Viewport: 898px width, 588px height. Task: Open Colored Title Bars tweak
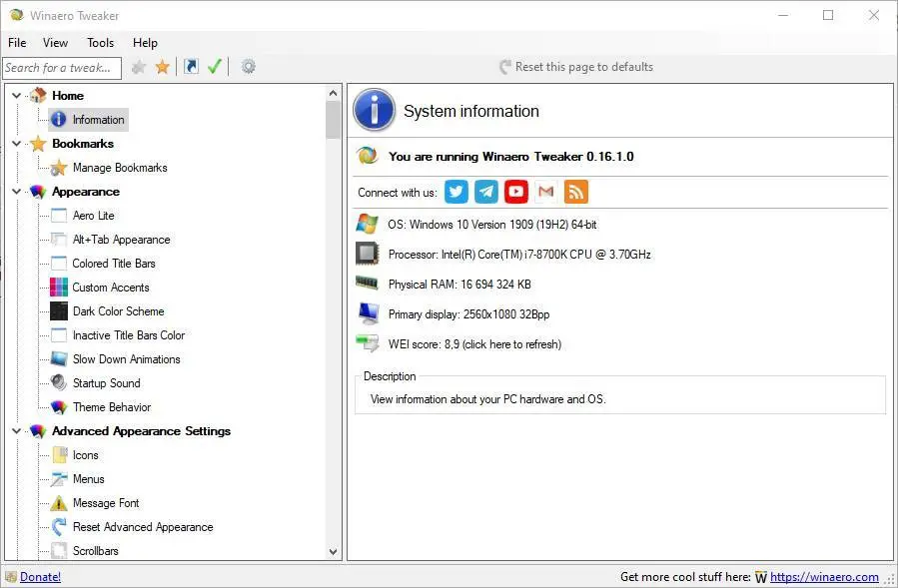[x=114, y=264]
